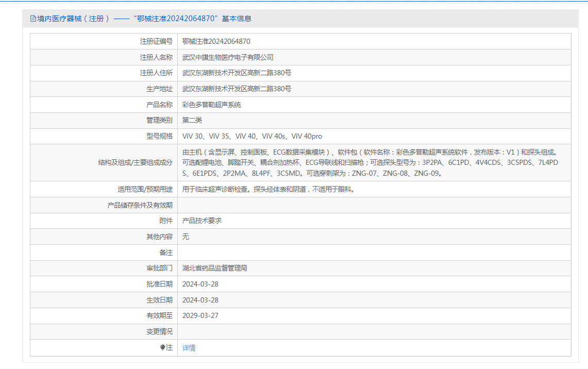
Task: Click the document icon in the header
Action: click(33, 19)
